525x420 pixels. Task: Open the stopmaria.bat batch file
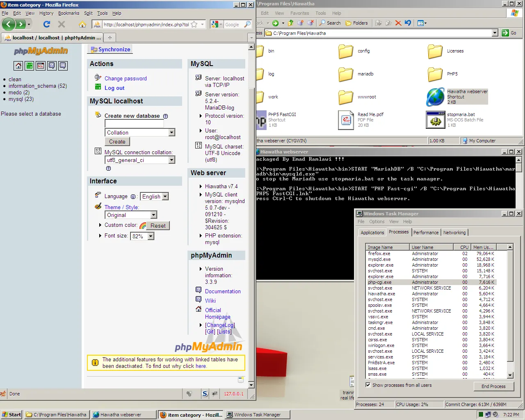point(435,120)
